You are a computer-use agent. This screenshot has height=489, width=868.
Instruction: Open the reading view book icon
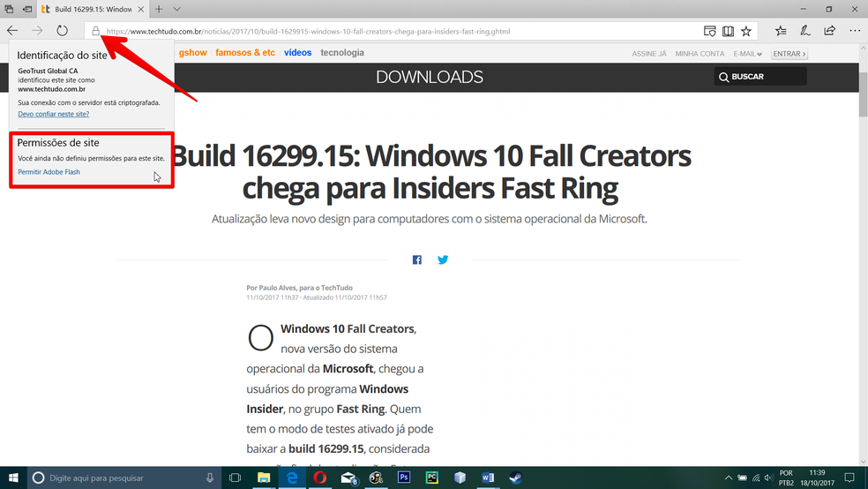[728, 31]
